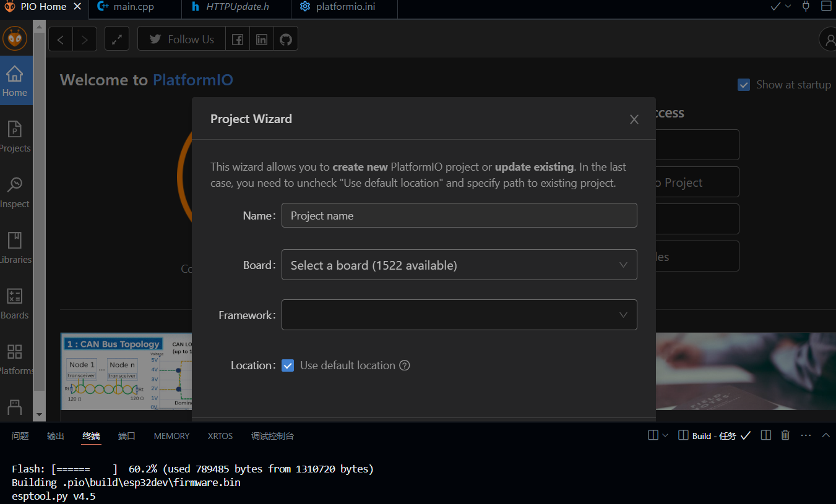Open the Facebook icon link
Viewport: 836px width, 504px height.
click(238, 39)
